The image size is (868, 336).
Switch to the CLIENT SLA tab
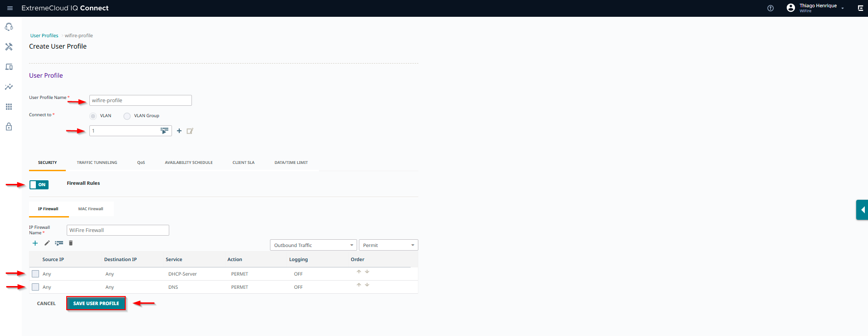[x=244, y=163]
